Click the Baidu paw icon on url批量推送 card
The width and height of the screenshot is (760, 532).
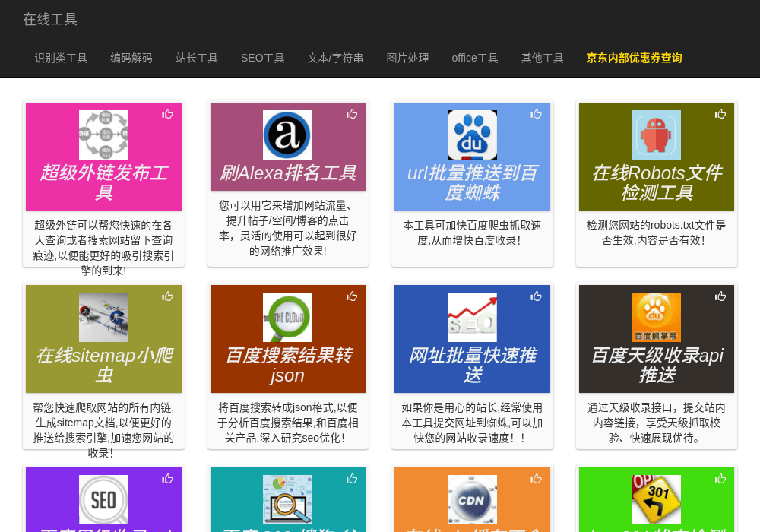tap(472, 135)
